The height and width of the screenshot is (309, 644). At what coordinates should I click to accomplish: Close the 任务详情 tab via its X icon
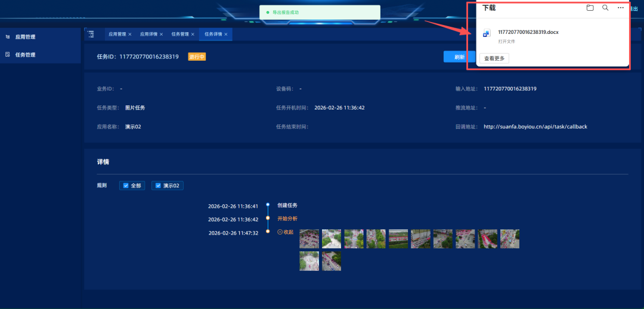tap(226, 35)
